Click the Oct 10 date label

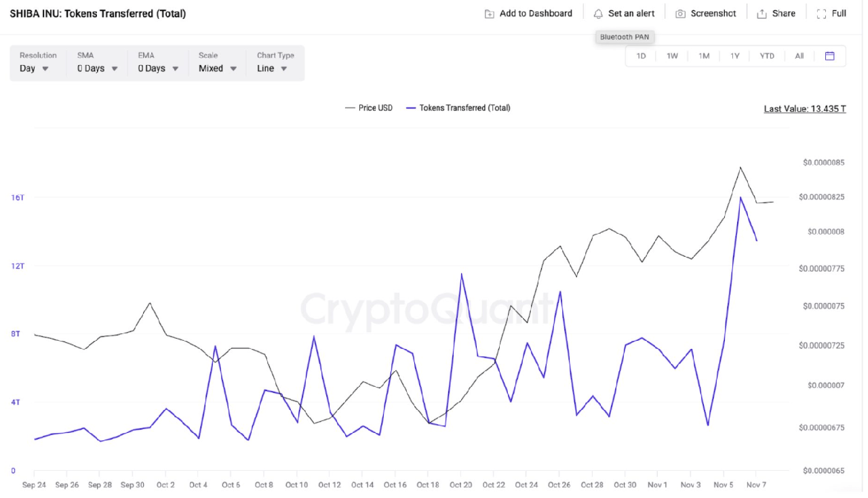click(296, 485)
